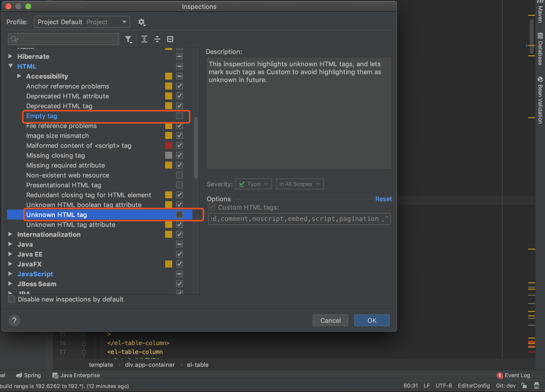Image resolution: width=545 pixels, height=392 pixels.
Task: Expand the Accessibility tree node
Action: tap(19, 76)
